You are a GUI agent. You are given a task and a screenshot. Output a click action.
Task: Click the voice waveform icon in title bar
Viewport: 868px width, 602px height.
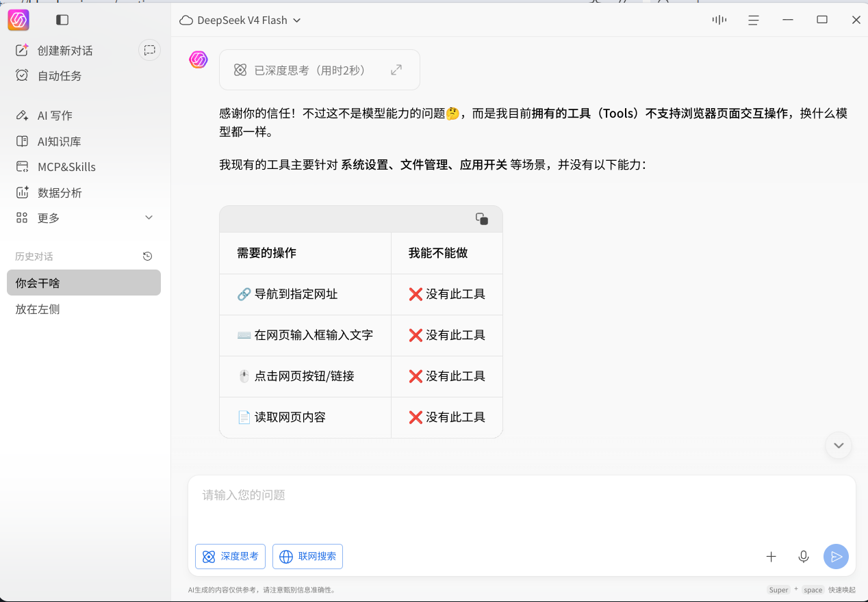719,20
